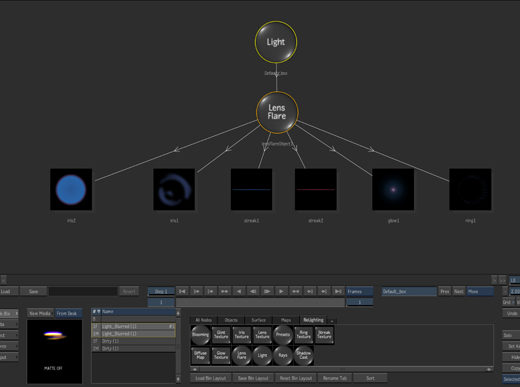Select the second Dirty (1) row
Image resolution: width=520 pixels, height=387 pixels.
pyautogui.click(x=133, y=348)
